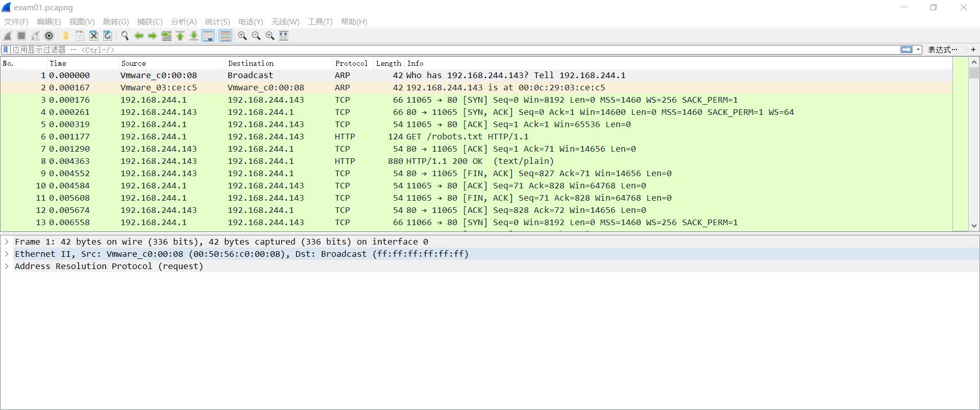Viewport: 980px width, 410px height.
Task: Click the close capture file icon
Action: (x=94, y=36)
